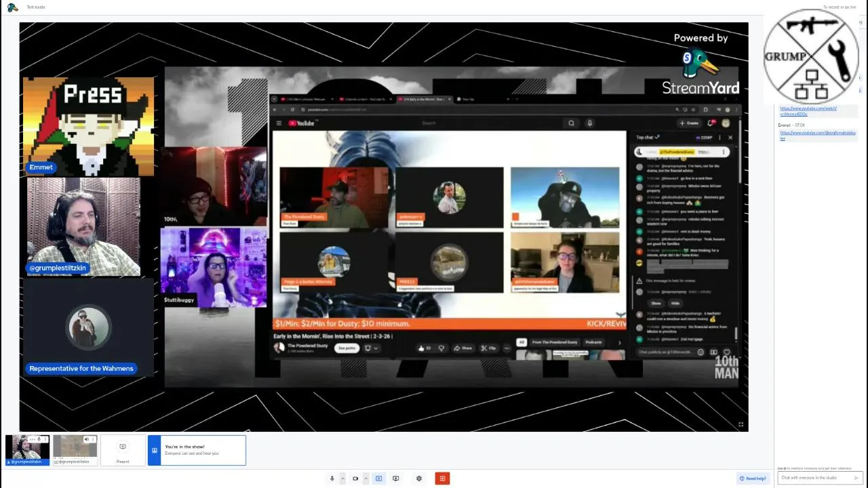Toggle fullscreen icon at stage corner

(741, 425)
